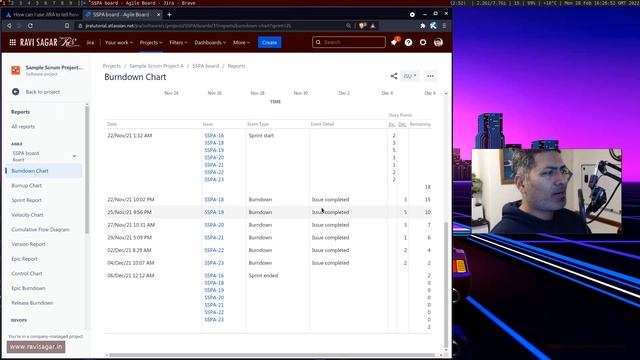Open the Jira settings gear icon

point(423,42)
